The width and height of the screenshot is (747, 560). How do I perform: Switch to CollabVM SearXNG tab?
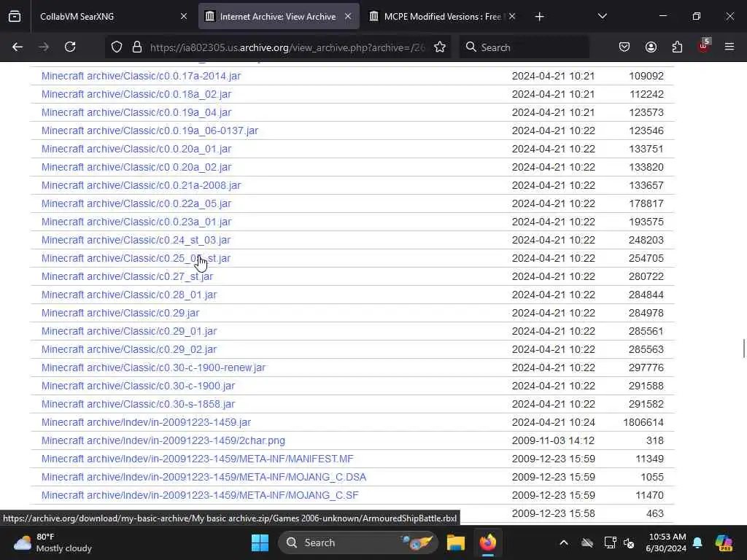point(113,17)
